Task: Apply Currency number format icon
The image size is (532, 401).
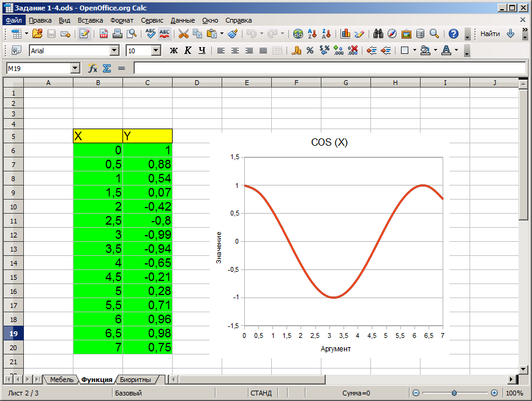Action: point(296,51)
